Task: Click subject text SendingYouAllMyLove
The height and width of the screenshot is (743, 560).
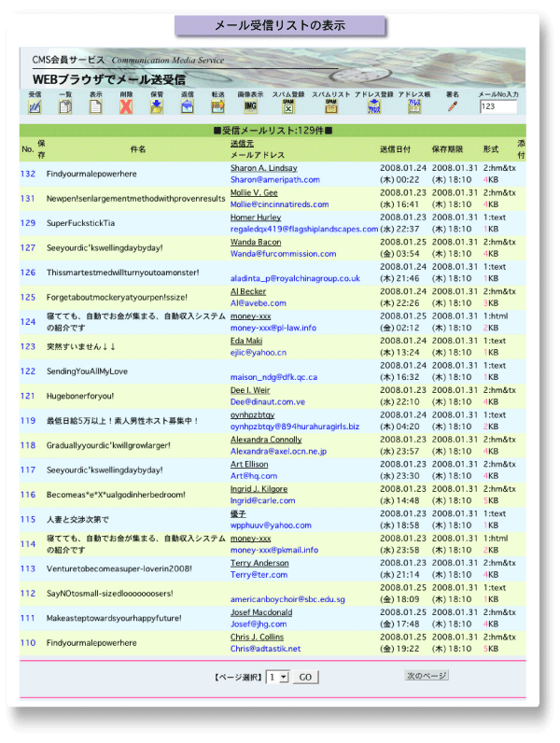Action: tap(87, 371)
